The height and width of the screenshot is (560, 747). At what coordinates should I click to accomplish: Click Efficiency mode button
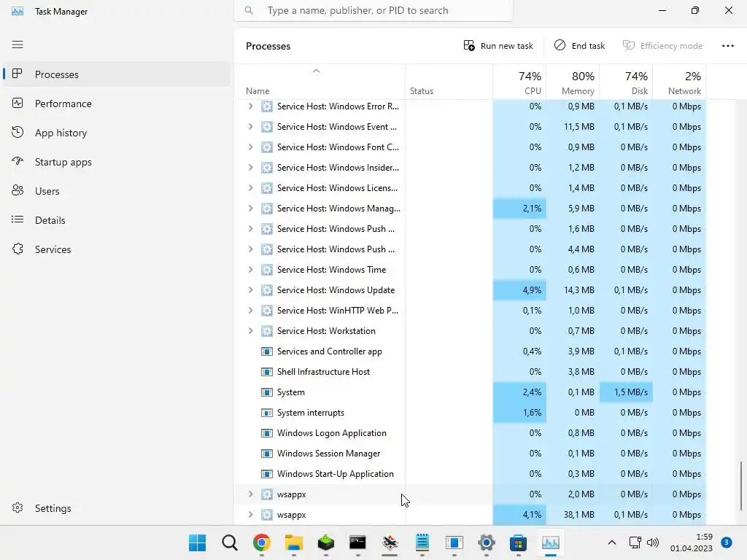(x=662, y=46)
